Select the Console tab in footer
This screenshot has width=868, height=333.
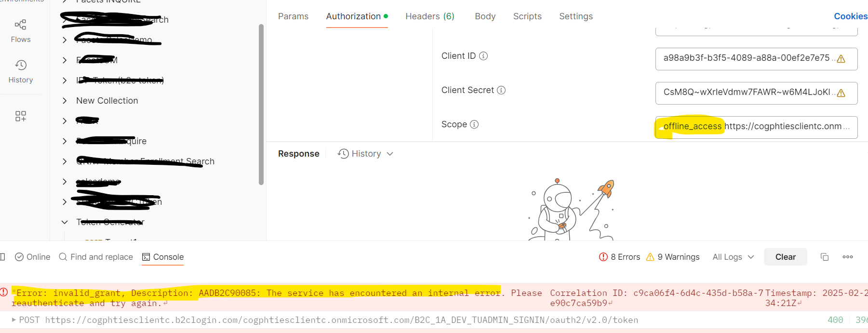pyautogui.click(x=163, y=257)
